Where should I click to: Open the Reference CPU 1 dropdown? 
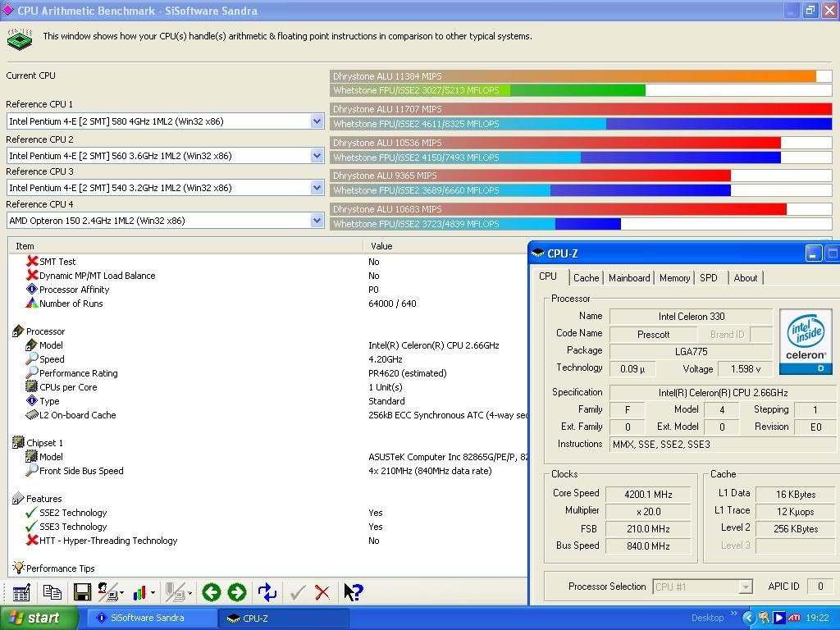coord(317,121)
